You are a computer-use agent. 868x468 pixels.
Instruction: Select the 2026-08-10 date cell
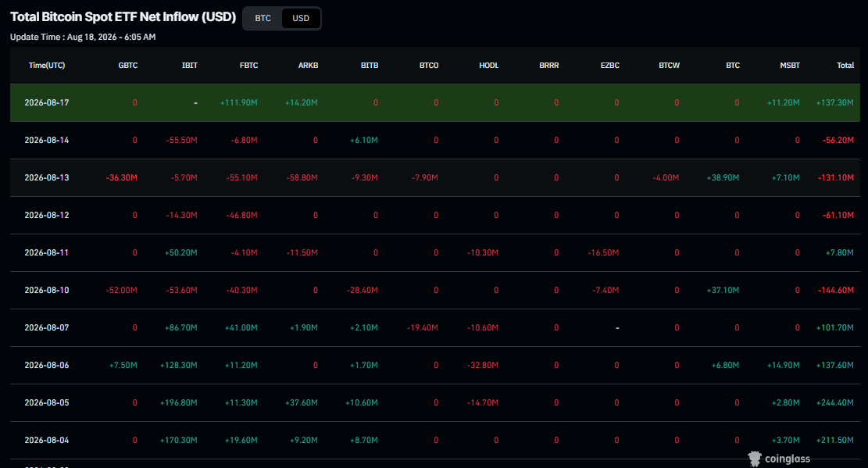[x=47, y=290]
